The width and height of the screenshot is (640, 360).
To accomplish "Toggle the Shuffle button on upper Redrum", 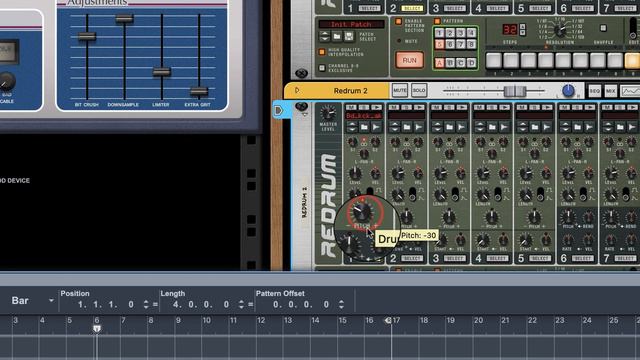I will point(603,28).
